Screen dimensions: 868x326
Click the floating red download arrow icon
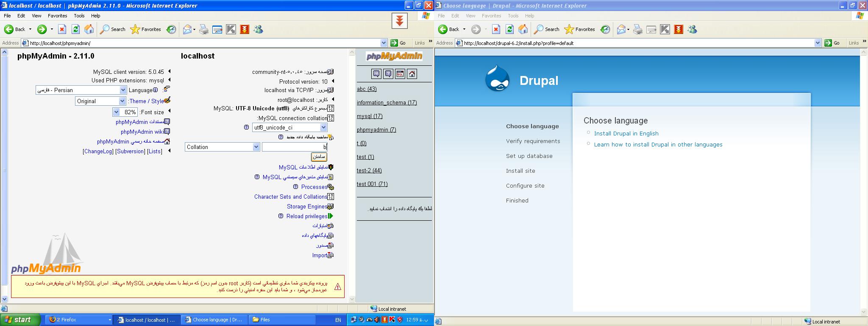point(399,20)
